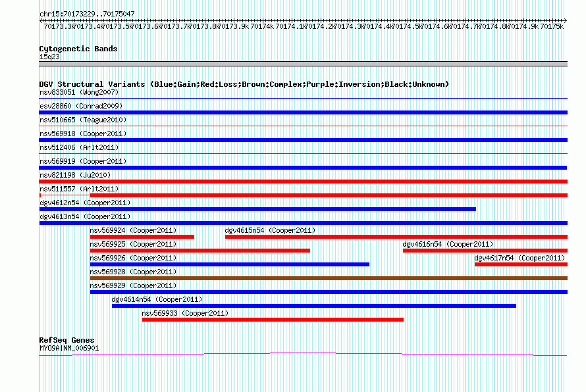Open the nsv569929 (Cooper2011) label

click(133, 285)
